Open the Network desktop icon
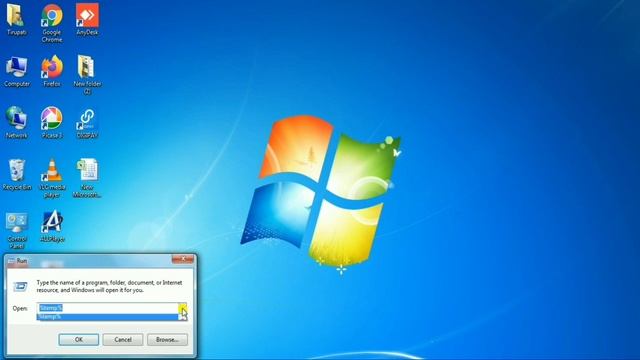 (x=16, y=122)
